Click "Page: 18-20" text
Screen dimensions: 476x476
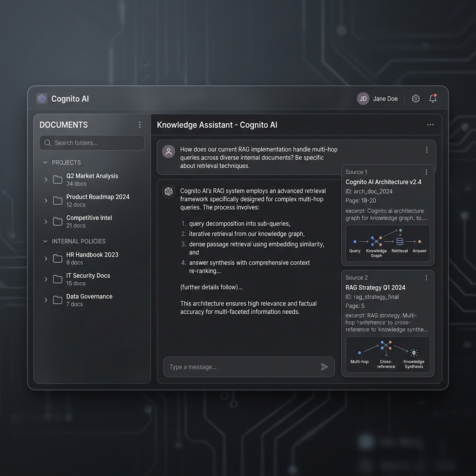(x=361, y=200)
